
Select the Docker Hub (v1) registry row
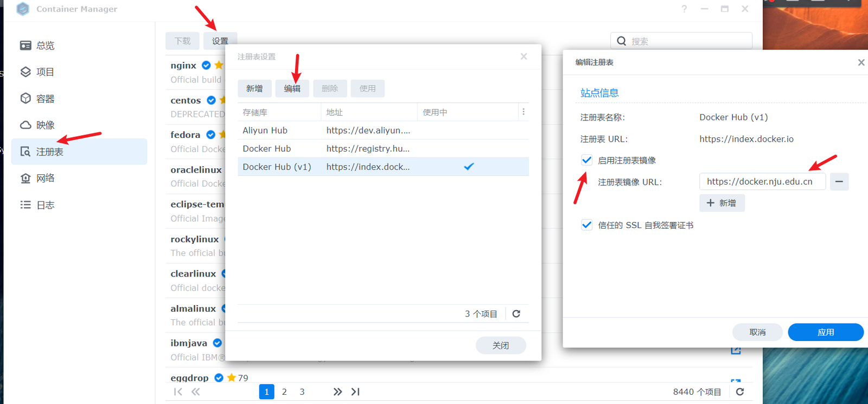tap(383, 167)
